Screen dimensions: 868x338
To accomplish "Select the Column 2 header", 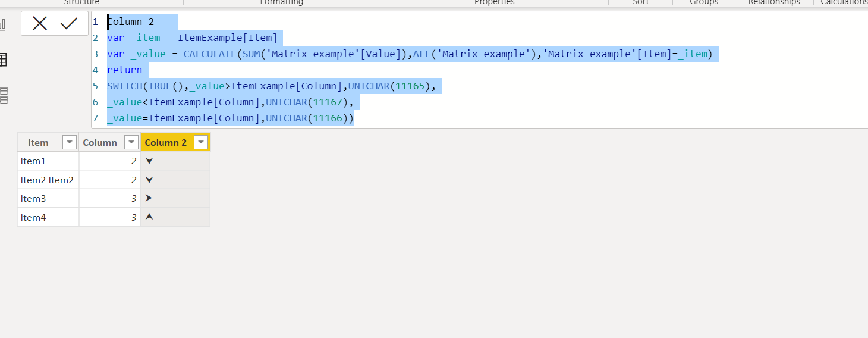I will pos(166,142).
